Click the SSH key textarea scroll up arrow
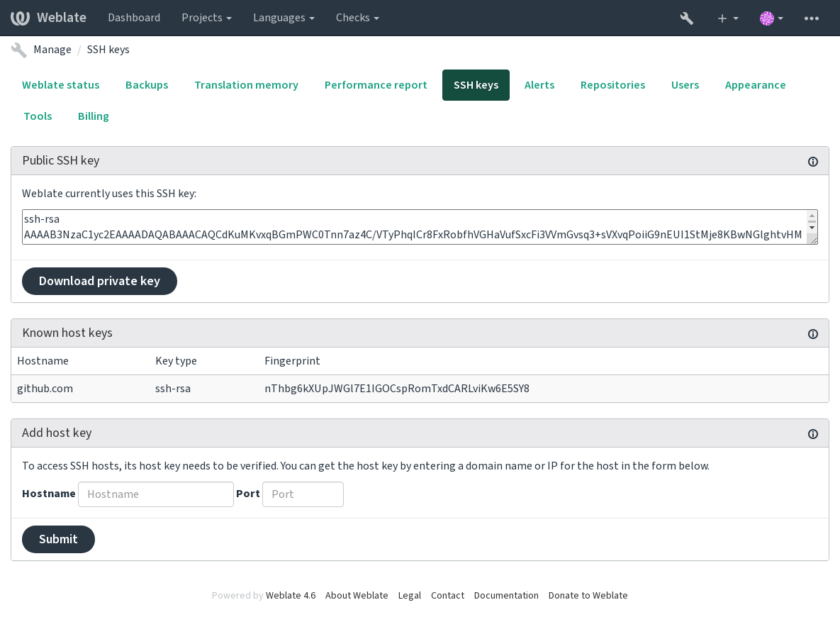 coord(812,216)
